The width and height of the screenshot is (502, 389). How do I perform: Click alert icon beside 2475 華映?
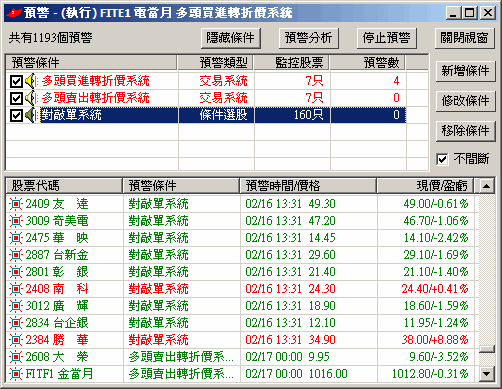click(16, 238)
